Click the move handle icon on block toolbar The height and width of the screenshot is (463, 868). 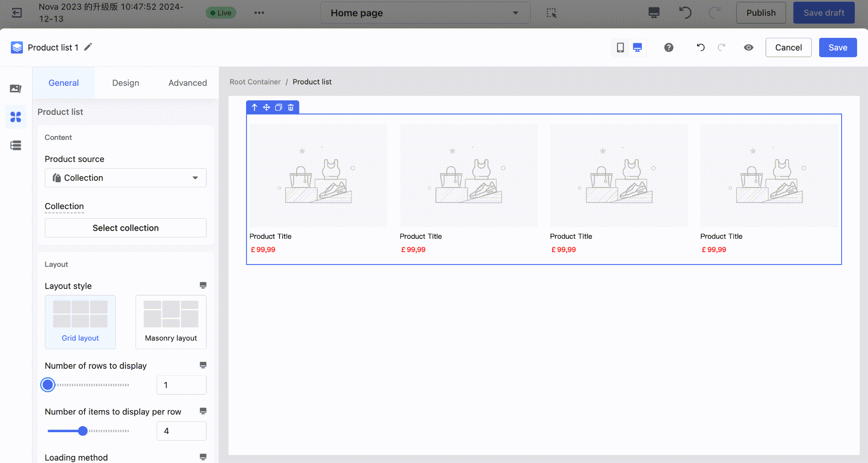click(266, 107)
